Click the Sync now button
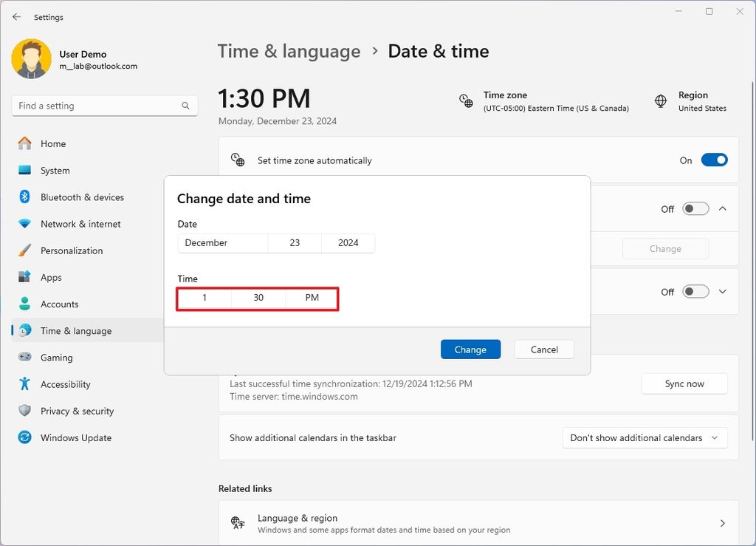 click(x=684, y=383)
